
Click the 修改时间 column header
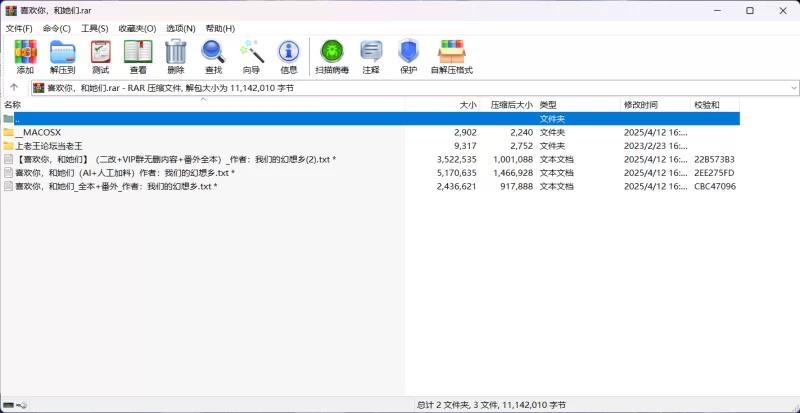(641, 105)
